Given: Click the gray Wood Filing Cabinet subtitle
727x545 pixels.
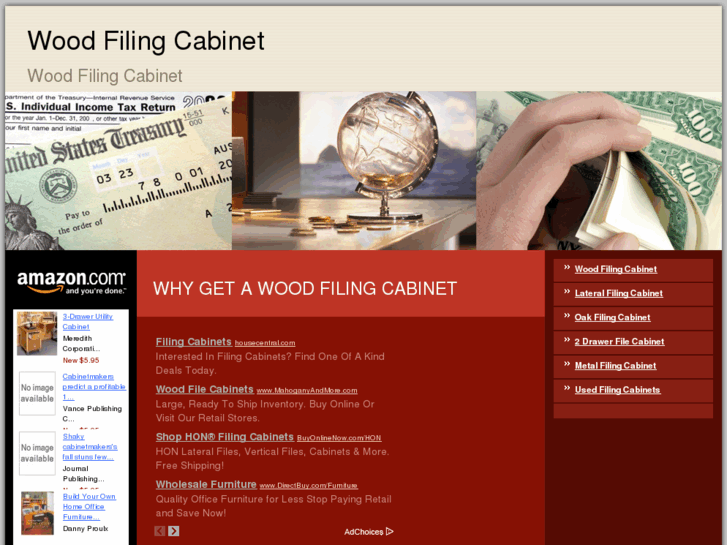Looking at the screenshot, I should pyautogui.click(x=105, y=76).
